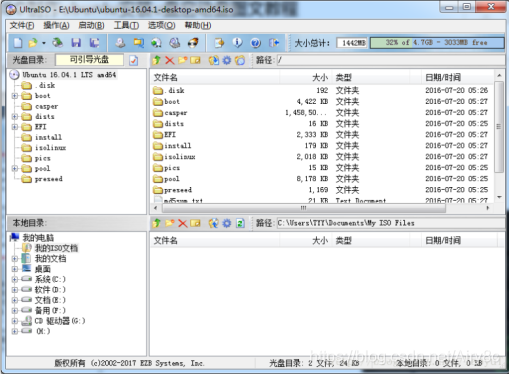The width and height of the screenshot is (509, 375).
Task: Create a new folder in the local directory toolbar
Action: [x=170, y=223]
